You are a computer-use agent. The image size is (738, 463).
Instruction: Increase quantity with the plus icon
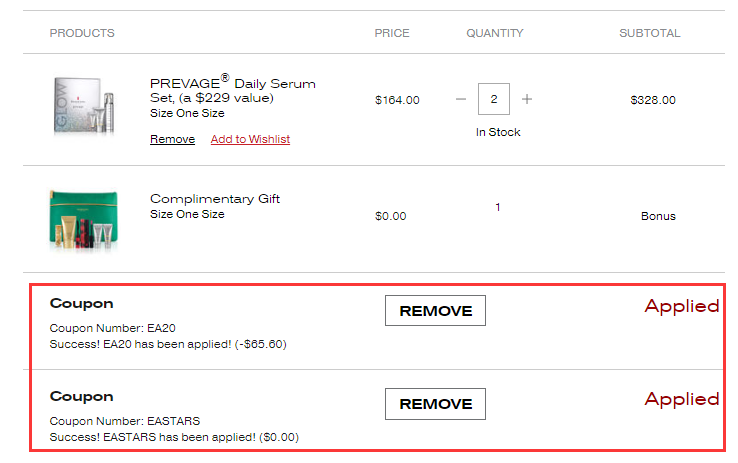point(527,100)
